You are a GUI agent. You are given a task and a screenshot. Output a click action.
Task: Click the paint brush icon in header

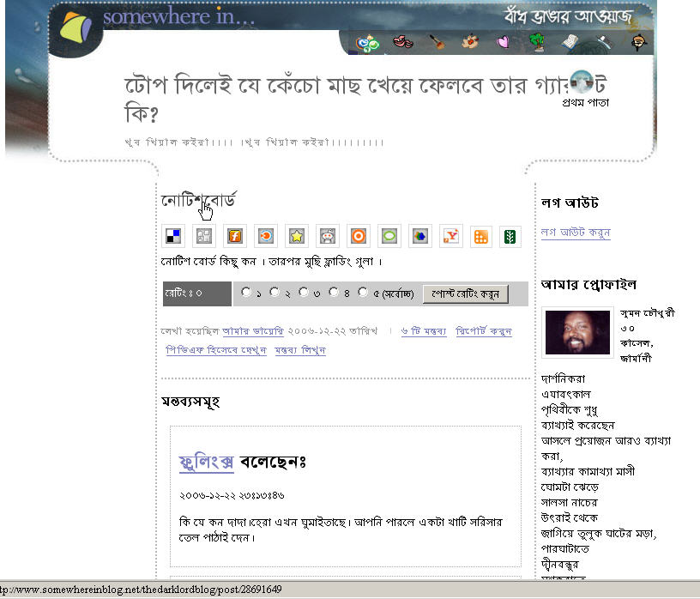(x=437, y=42)
